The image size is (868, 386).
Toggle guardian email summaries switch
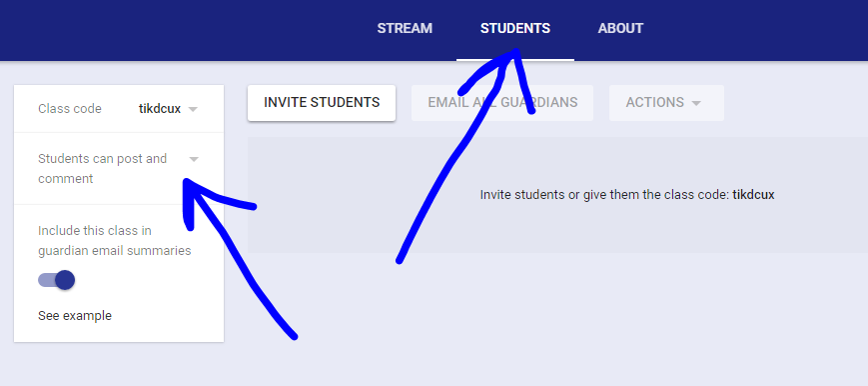tap(57, 280)
